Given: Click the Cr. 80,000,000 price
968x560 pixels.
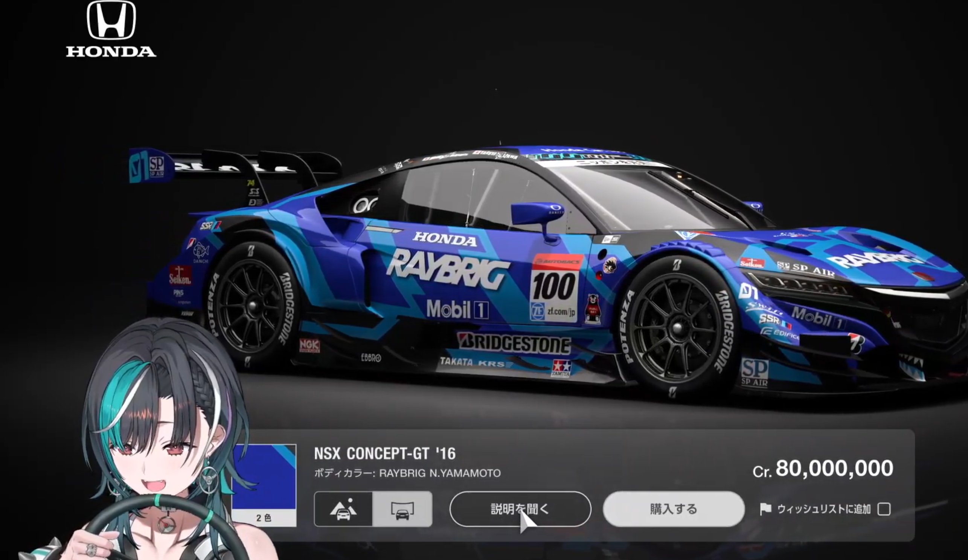Looking at the screenshot, I should [x=823, y=469].
